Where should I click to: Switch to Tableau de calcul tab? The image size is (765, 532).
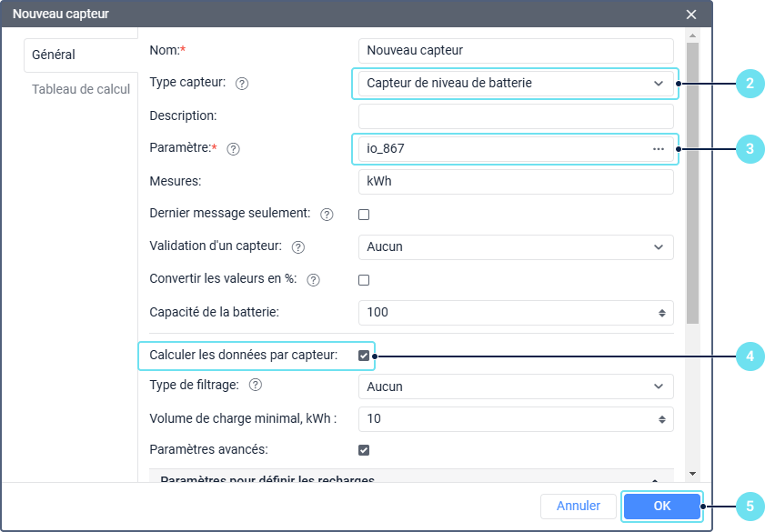coord(81,89)
